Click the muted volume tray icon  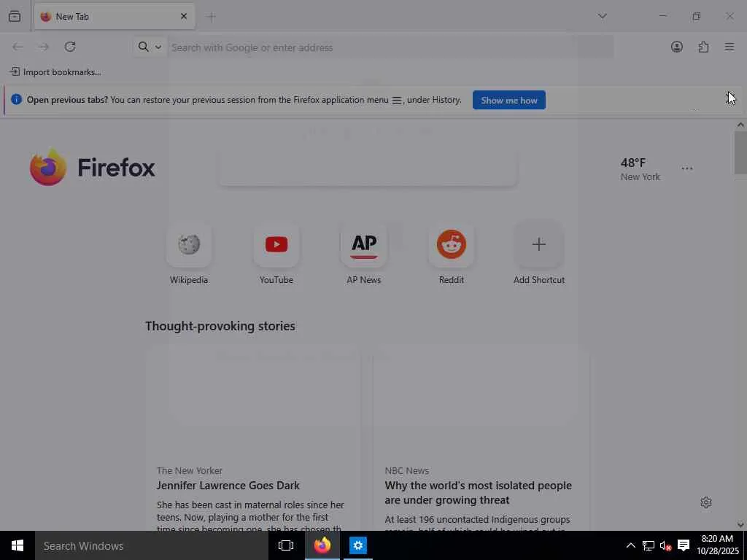click(x=665, y=545)
